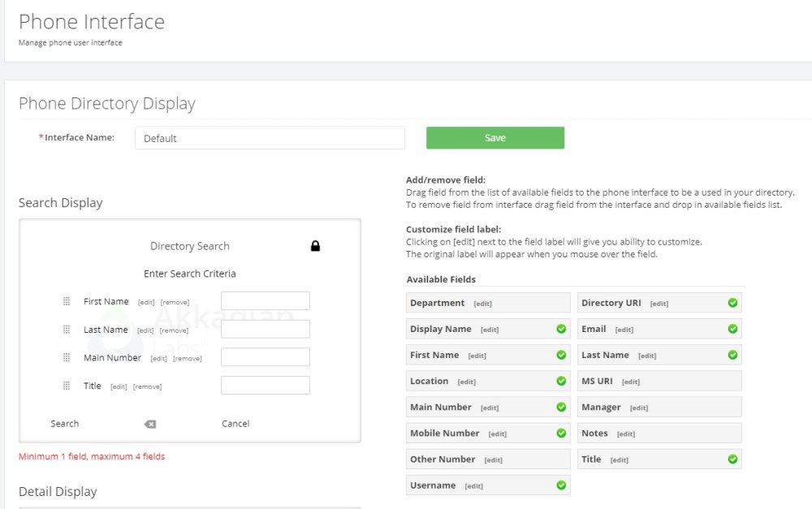
Task: Edit the Last Name search field label
Action: click(145, 330)
